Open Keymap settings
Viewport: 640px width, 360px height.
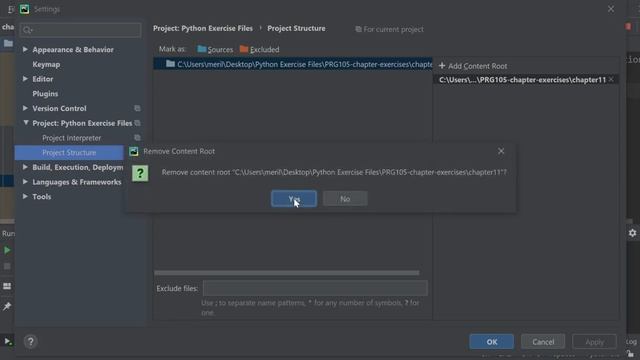46,64
